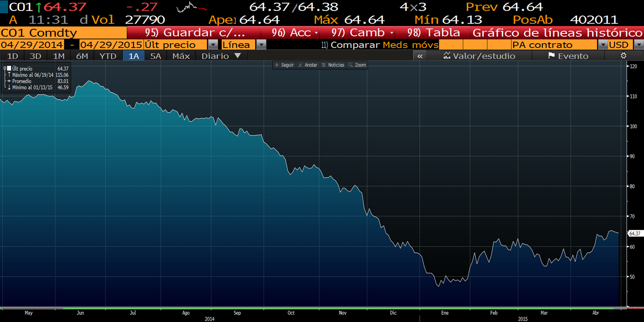
Task: Select the 6M range tab
Action: click(x=82, y=56)
